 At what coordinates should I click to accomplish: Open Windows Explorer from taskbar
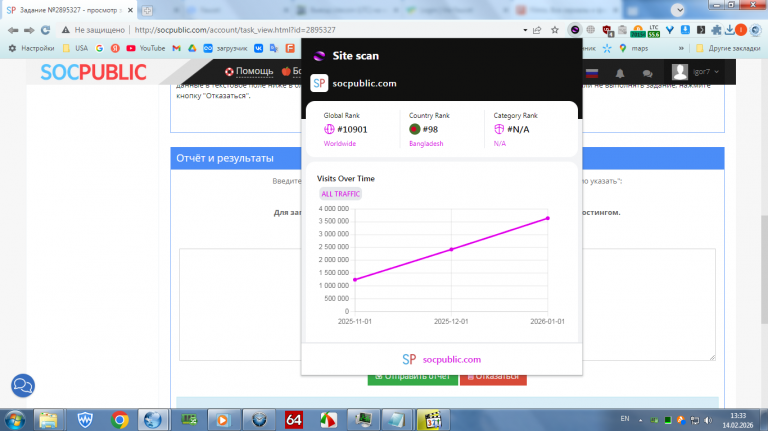click(48, 420)
